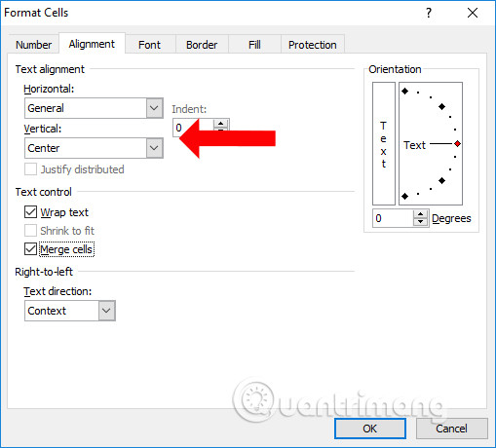This screenshot has width=496, height=448.
Task: Click the Help question mark icon
Action: pyautogui.click(x=429, y=13)
